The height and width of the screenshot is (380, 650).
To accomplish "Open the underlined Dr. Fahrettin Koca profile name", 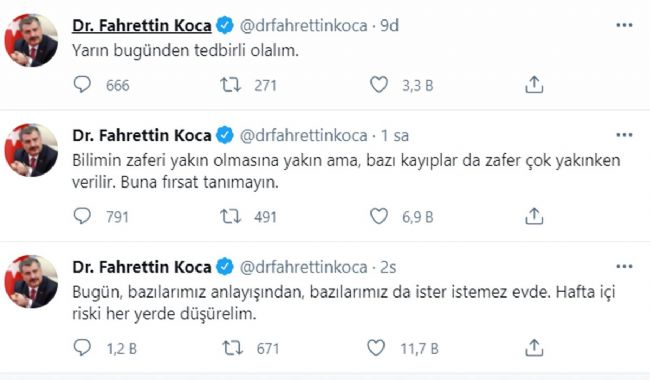I will tap(142, 26).
